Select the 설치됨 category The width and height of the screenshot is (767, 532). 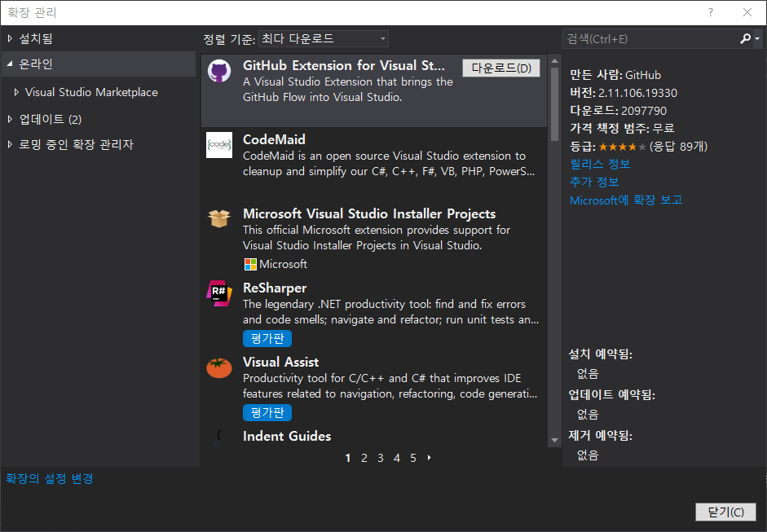pyautogui.click(x=36, y=38)
